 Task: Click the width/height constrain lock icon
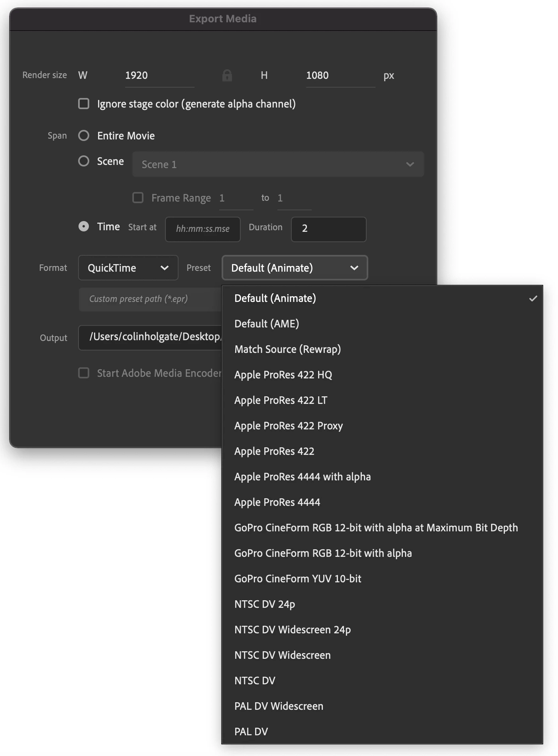pos(227,75)
